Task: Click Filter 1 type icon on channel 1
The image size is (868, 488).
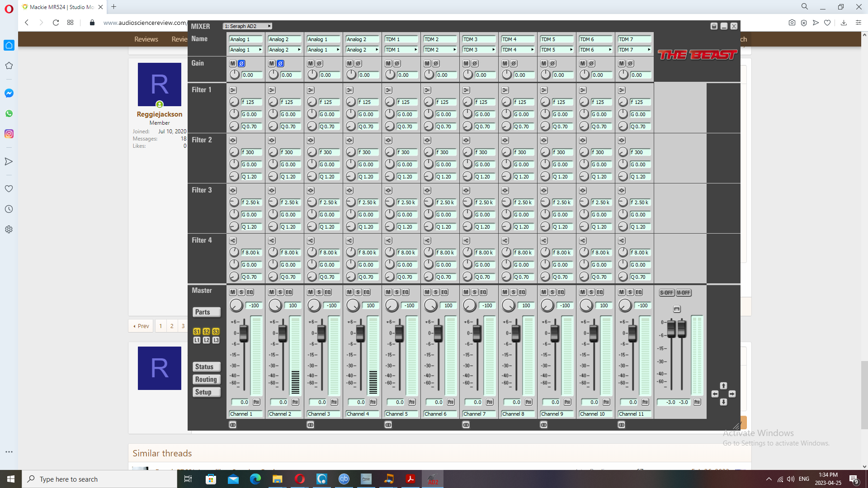Action: [x=233, y=90]
